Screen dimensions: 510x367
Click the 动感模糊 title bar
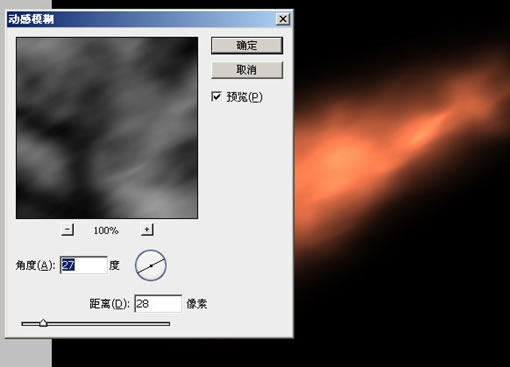pyautogui.click(x=149, y=19)
